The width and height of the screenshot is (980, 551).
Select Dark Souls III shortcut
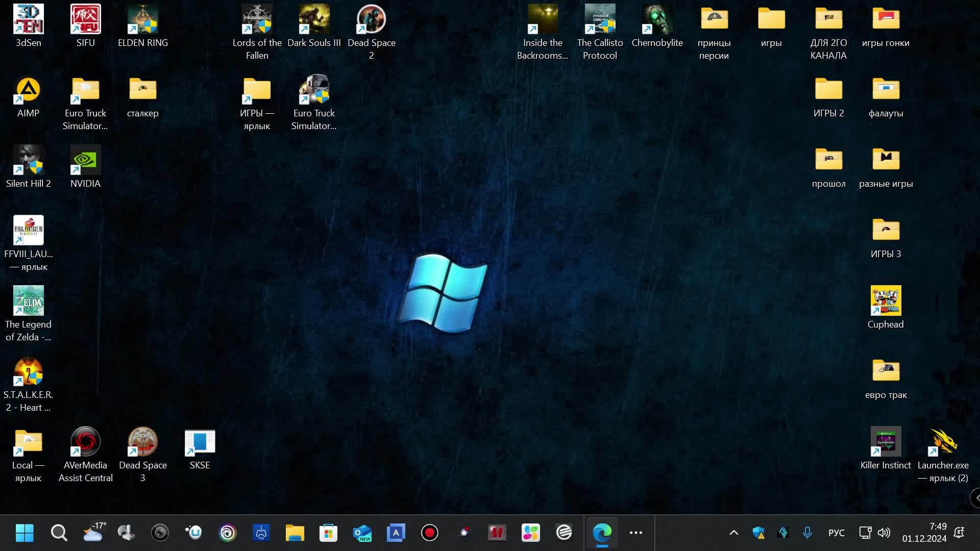pyautogui.click(x=314, y=27)
